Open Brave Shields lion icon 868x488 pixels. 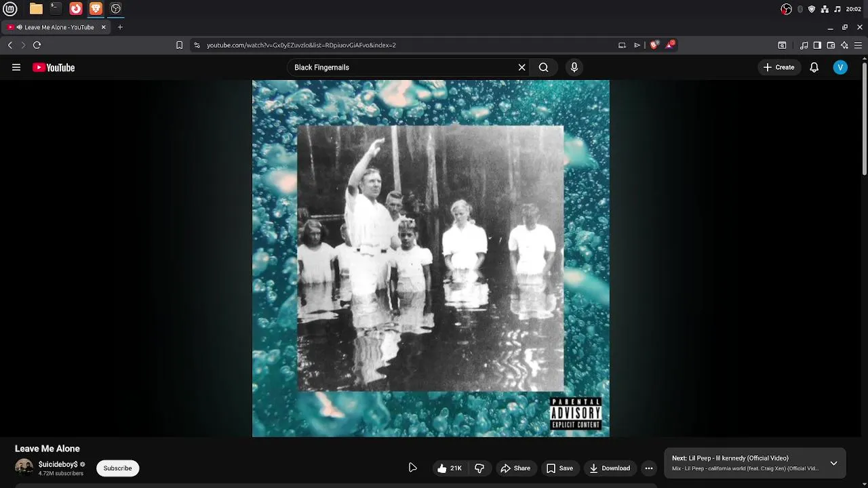tap(654, 45)
